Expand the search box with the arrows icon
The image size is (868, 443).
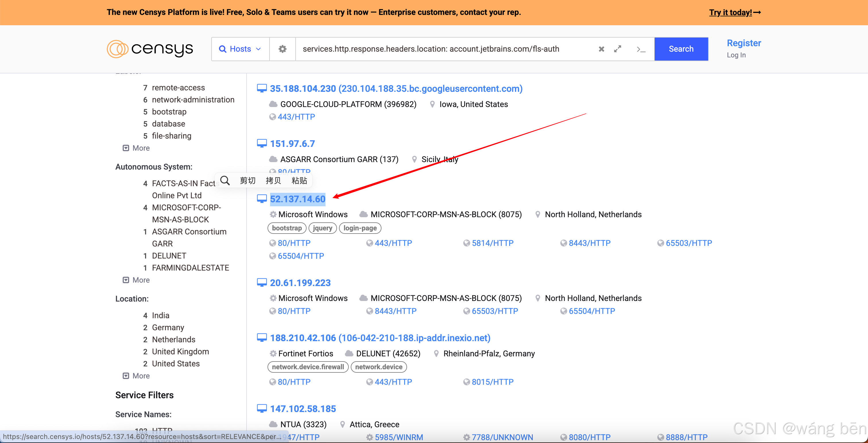(617, 49)
